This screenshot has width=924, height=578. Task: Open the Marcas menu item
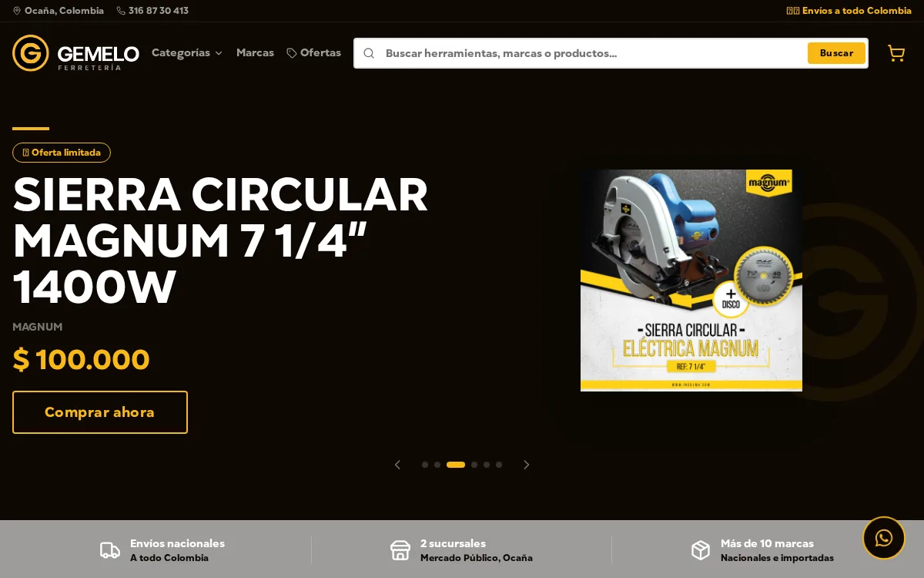255,53
